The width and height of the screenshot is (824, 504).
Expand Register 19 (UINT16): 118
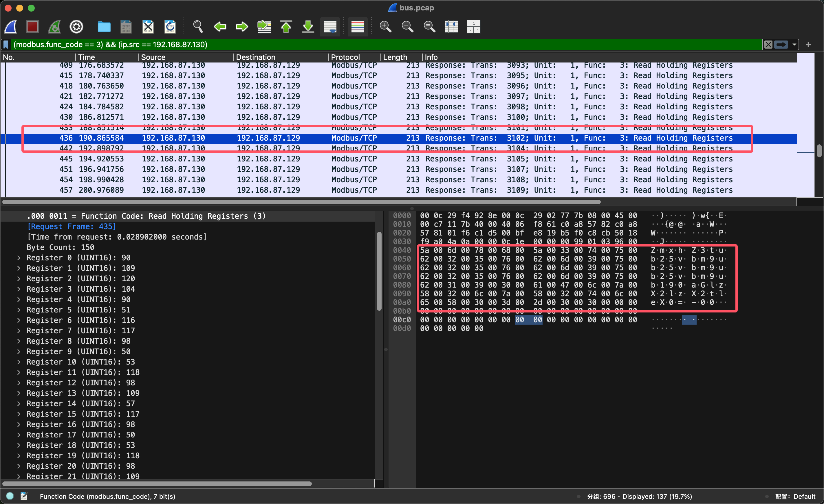(19, 455)
